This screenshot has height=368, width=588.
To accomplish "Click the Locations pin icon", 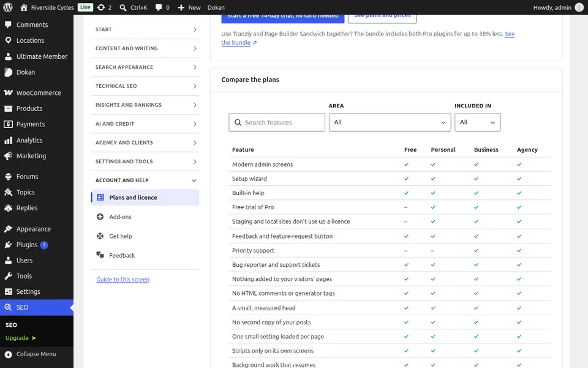I will [8, 40].
